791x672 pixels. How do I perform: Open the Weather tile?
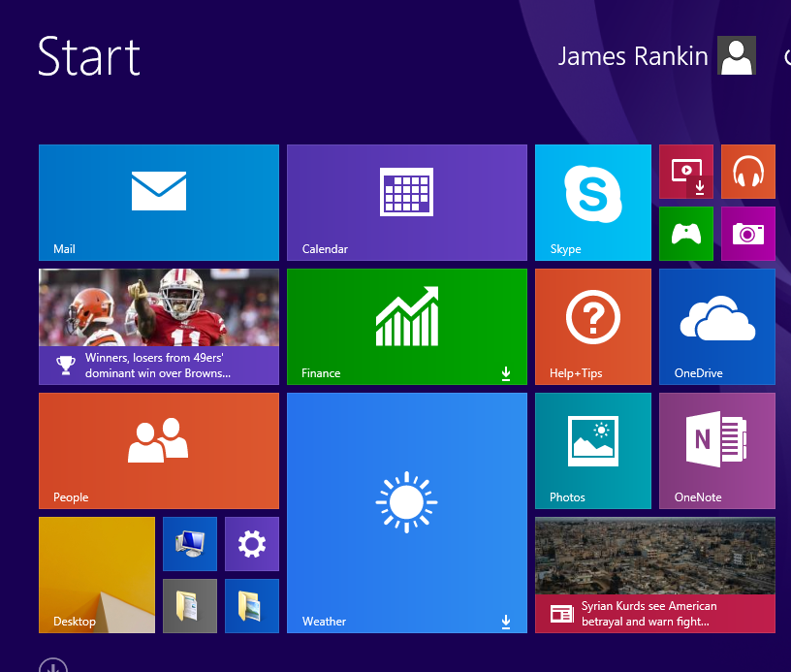coord(407,513)
